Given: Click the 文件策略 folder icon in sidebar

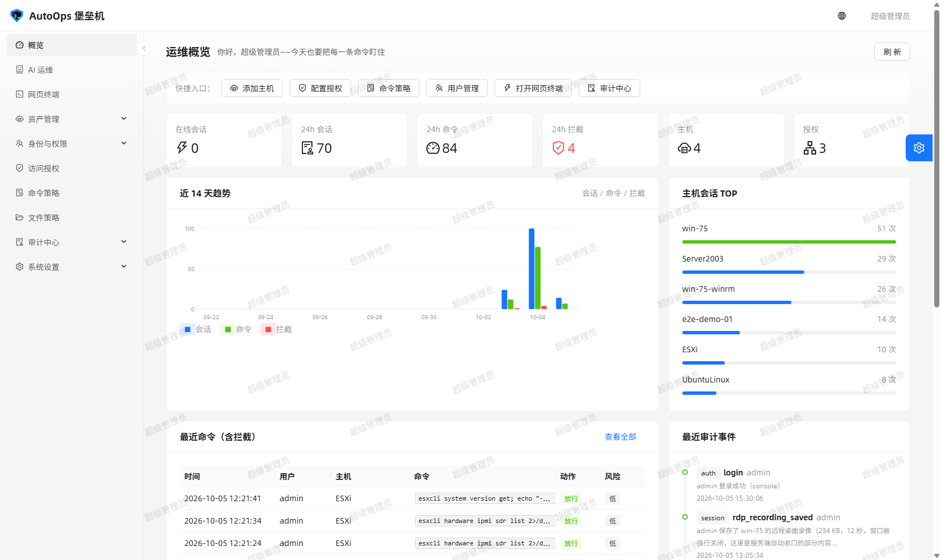Looking at the screenshot, I should [20, 217].
